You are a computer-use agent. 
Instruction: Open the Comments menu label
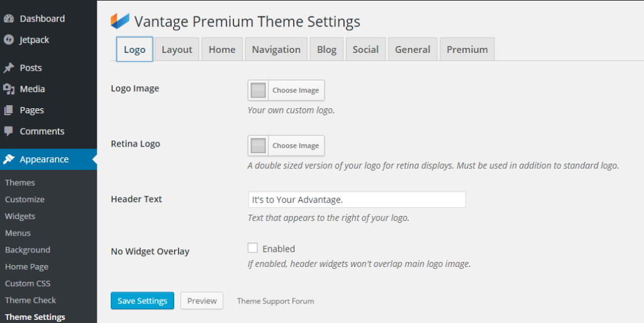[42, 131]
